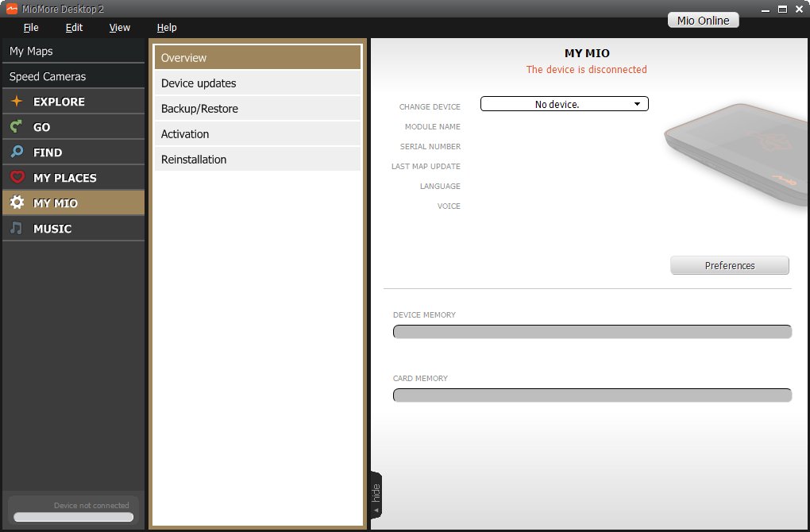
Task: Expand the Change Device dropdown
Action: point(564,104)
